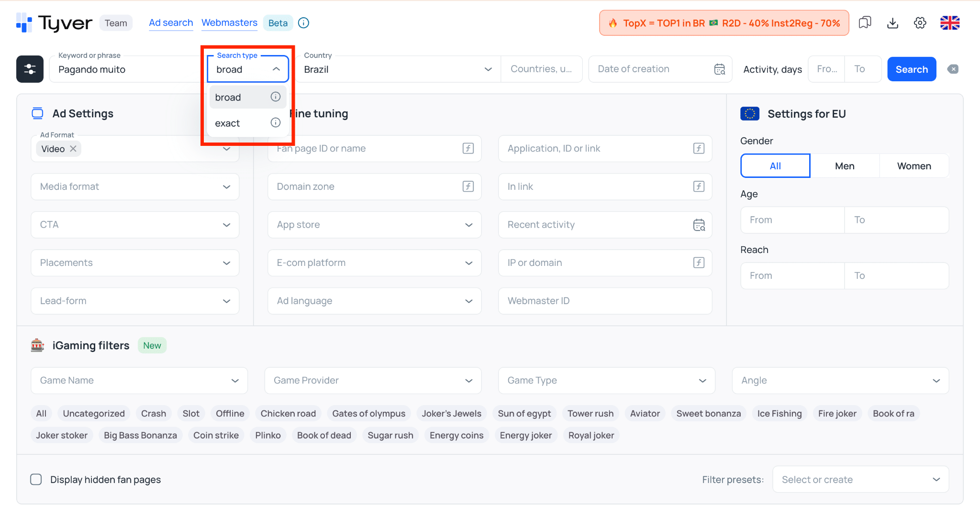
Task: Select the Sweet bonanza game chip
Action: (x=708, y=413)
